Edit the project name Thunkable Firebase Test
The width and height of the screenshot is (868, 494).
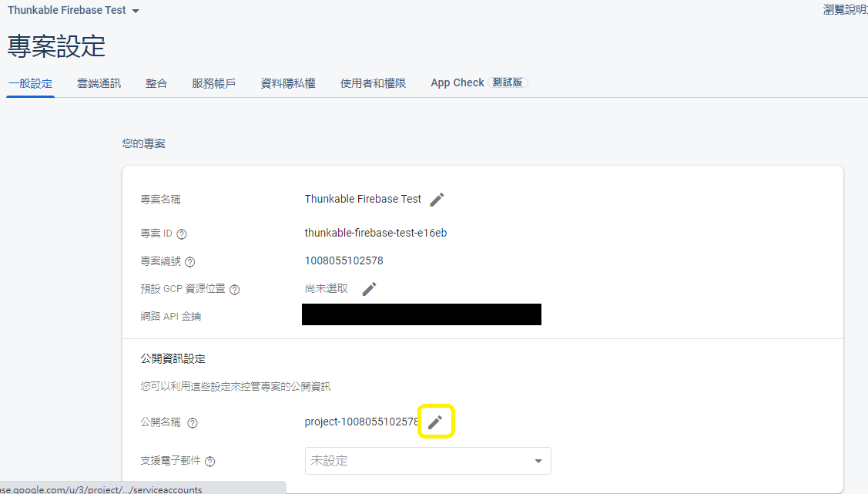pyautogui.click(x=437, y=200)
